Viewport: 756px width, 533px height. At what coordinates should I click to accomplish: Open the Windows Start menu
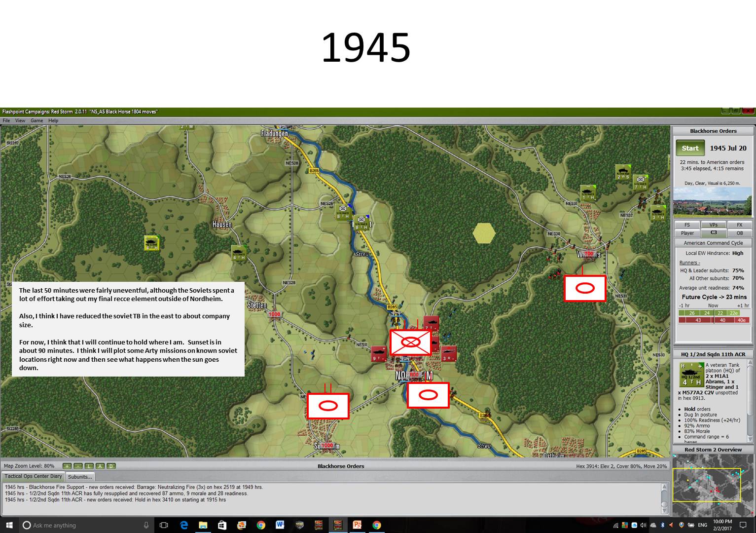(x=9, y=525)
